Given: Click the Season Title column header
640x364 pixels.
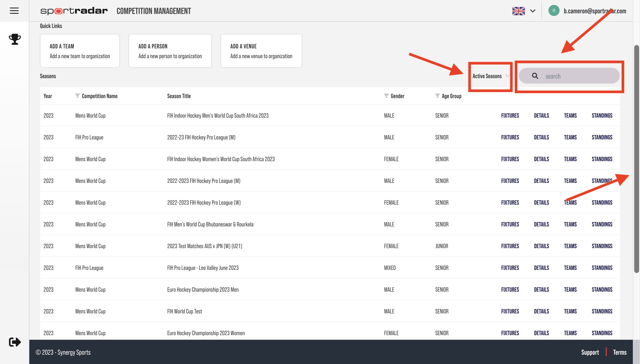Looking at the screenshot, I should [179, 96].
